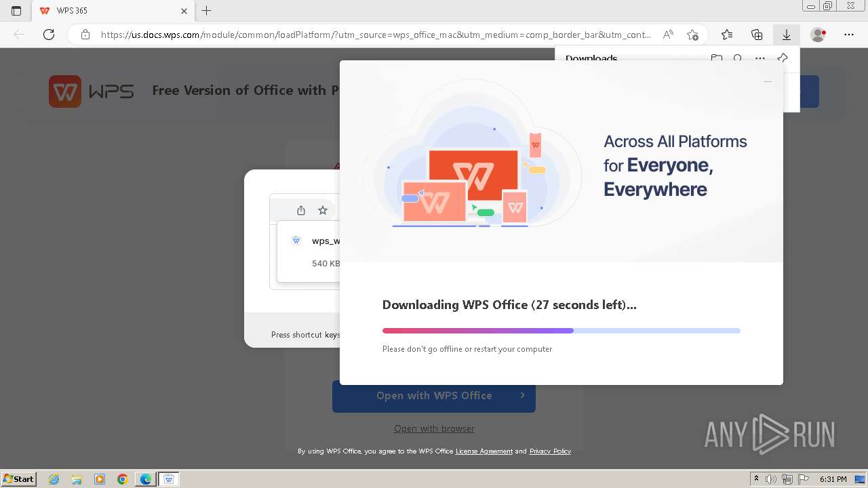Image resolution: width=868 pixels, height=488 pixels.
Task: Click the address bar URL
Action: [x=376, y=35]
